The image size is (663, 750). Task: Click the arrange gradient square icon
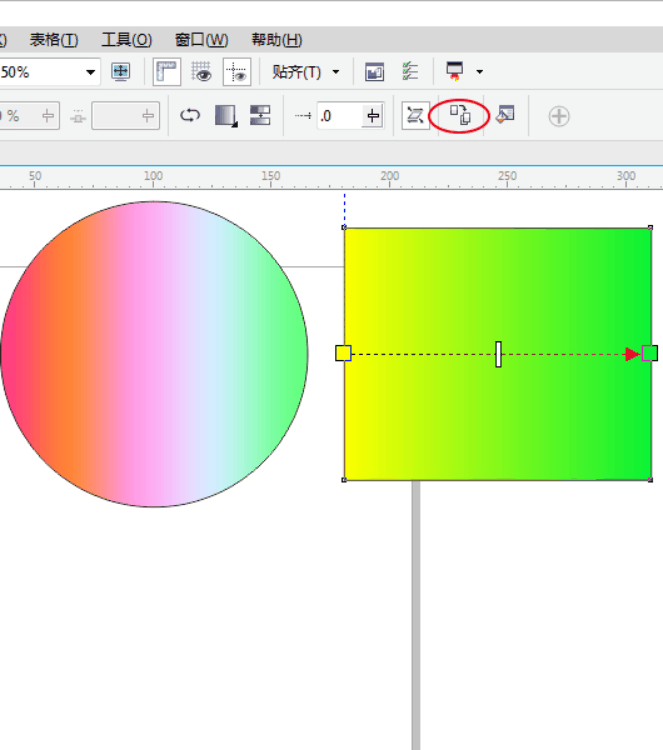coord(226,116)
